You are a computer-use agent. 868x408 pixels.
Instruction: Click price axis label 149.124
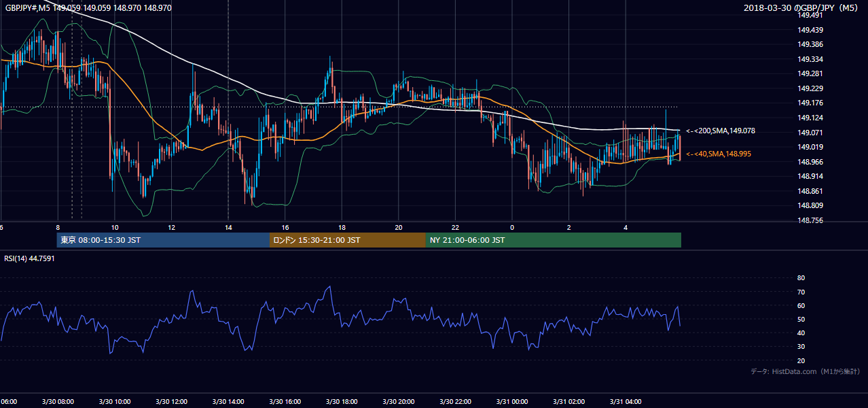pos(811,118)
